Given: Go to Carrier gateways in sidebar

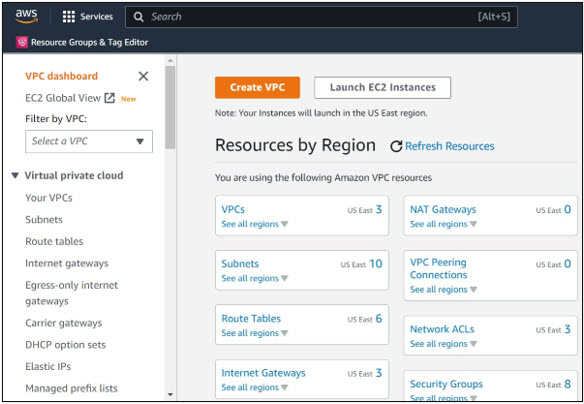Looking at the screenshot, I should pos(64,323).
